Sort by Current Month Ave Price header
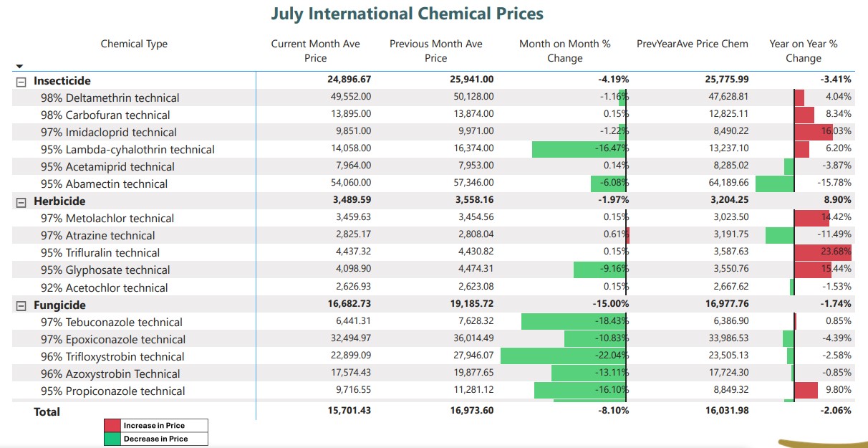 (315, 51)
